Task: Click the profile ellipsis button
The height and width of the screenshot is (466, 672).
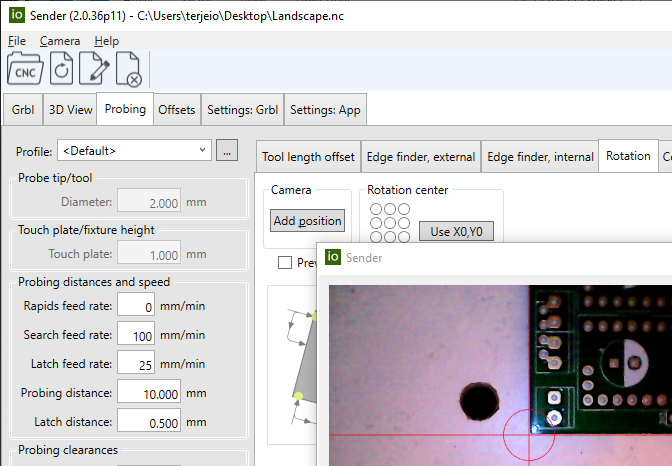Action: [x=227, y=150]
